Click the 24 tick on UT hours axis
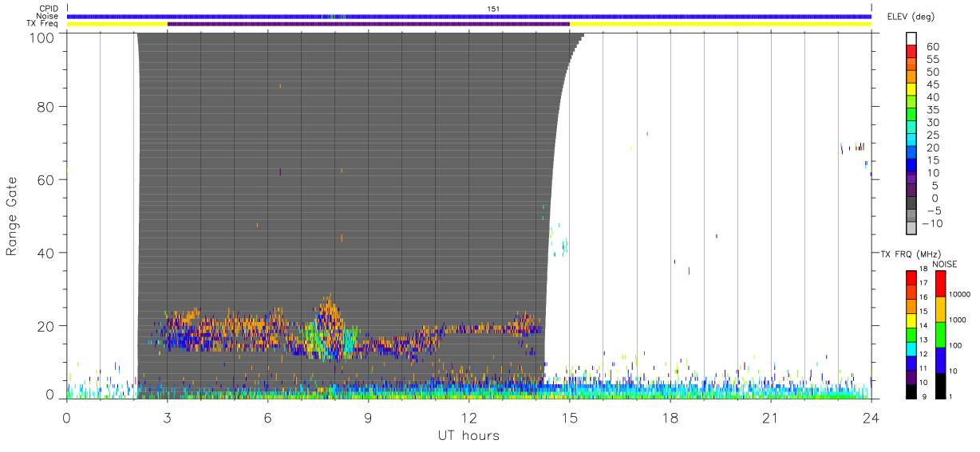This screenshot has width=980, height=452. click(x=871, y=417)
